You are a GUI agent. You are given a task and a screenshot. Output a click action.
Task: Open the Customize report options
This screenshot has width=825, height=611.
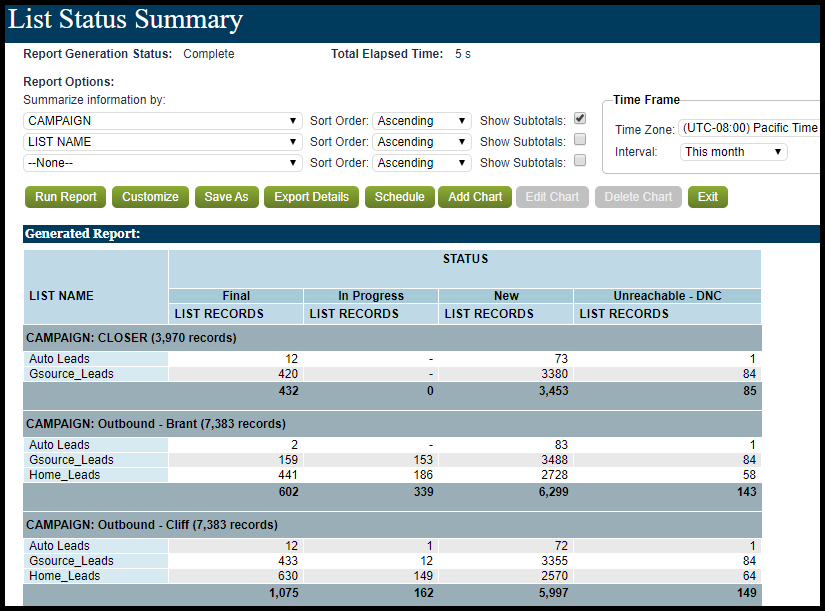point(150,197)
